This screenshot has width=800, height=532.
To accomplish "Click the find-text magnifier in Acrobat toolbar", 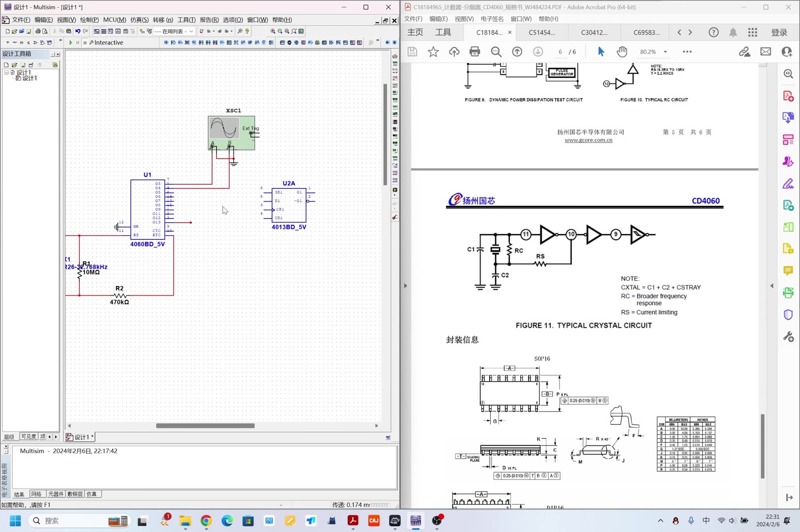I will [496, 51].
